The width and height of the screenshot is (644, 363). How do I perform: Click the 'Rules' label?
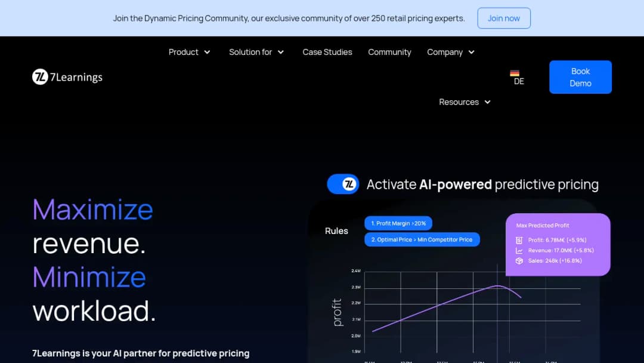click(x=336, y=231)
